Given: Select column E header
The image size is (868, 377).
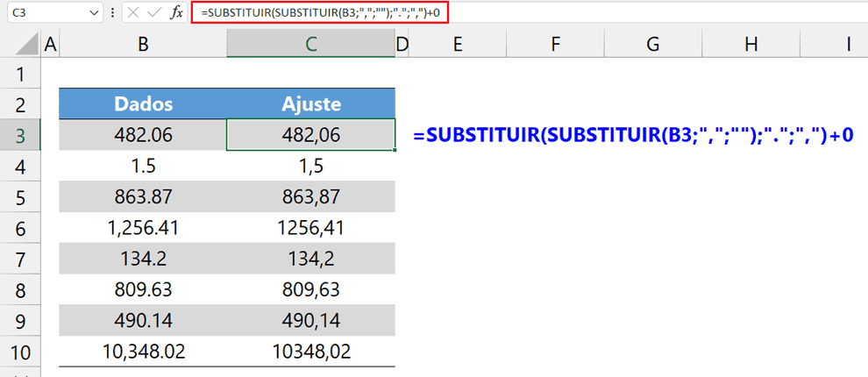Looking at the screenshot, I should [x=458, y=46].
